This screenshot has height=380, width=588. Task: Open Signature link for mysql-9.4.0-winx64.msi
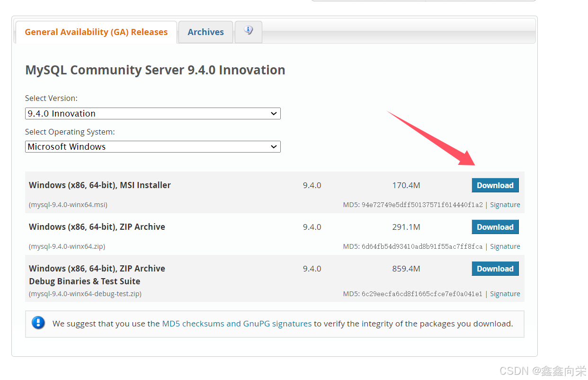click(505, 205)
